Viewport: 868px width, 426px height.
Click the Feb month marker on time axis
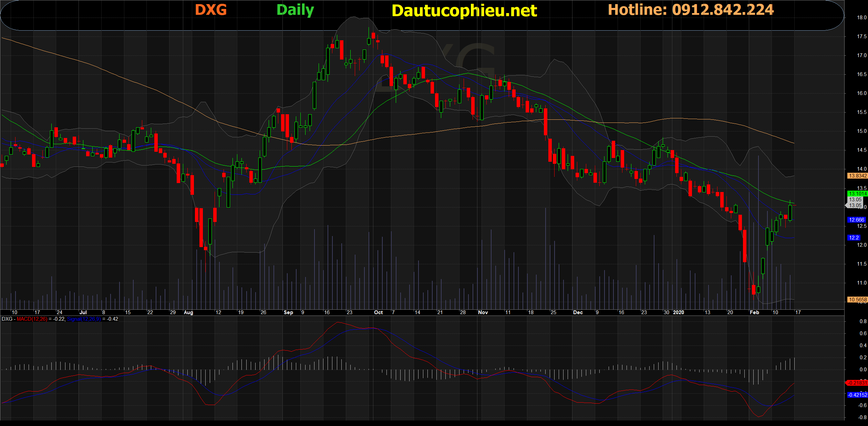click(x=754, y=312)
